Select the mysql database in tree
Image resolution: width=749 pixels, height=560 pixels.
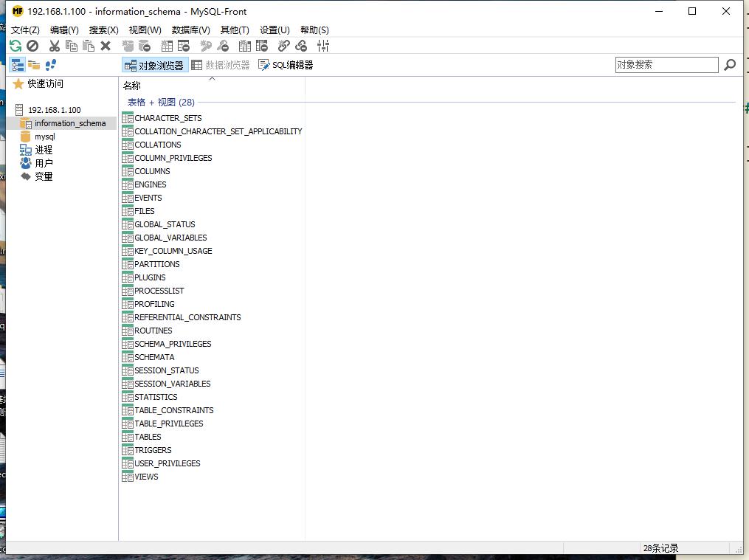(44, 136)
